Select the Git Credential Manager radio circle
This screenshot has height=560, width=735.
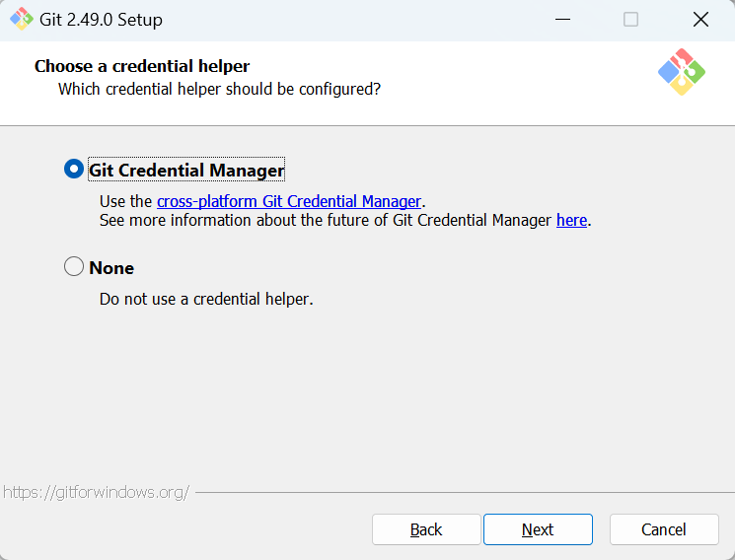coord(74,169)
